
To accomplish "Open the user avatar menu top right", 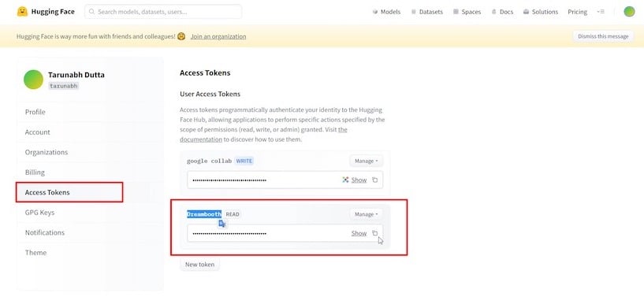I will [629, 12].
